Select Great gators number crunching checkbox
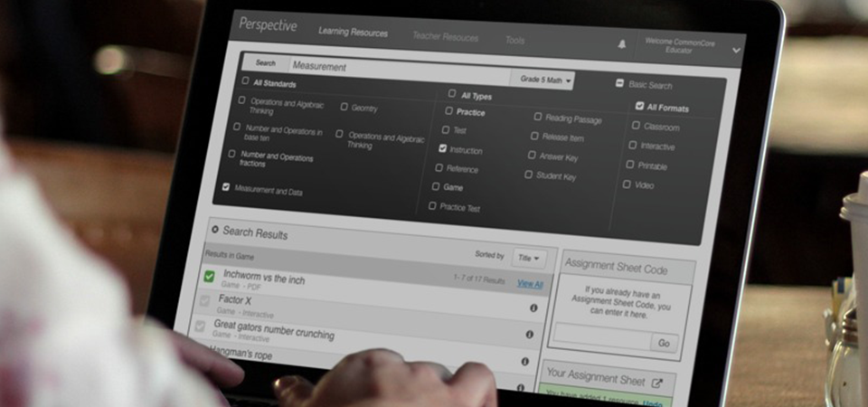 [200, 327]
